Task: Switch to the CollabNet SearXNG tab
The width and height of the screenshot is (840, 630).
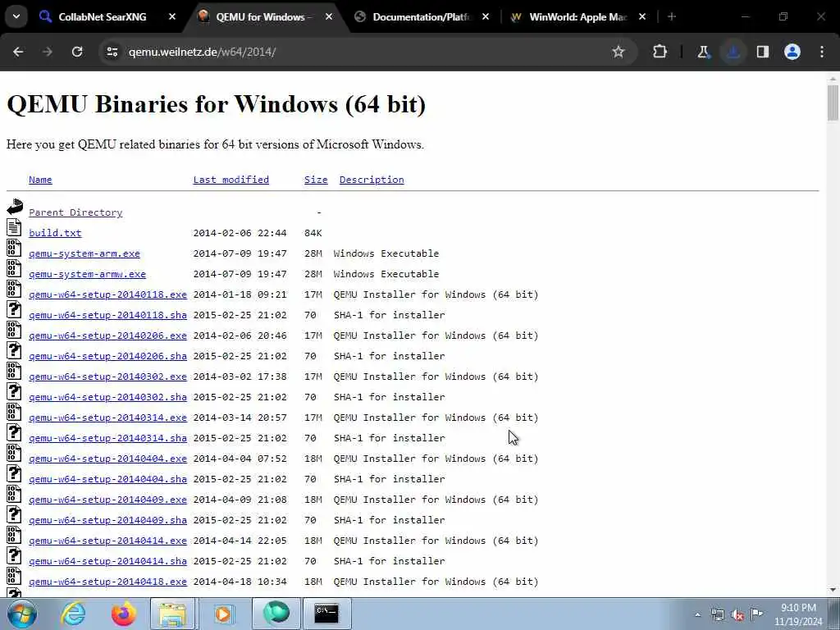Action: coord(102,17)
